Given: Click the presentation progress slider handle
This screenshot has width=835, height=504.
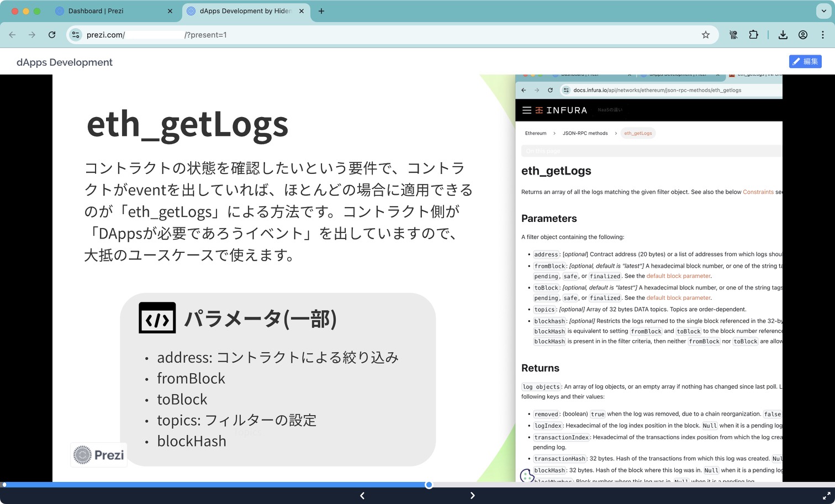Looking at the screenshot, I should (x=429, y=485).
